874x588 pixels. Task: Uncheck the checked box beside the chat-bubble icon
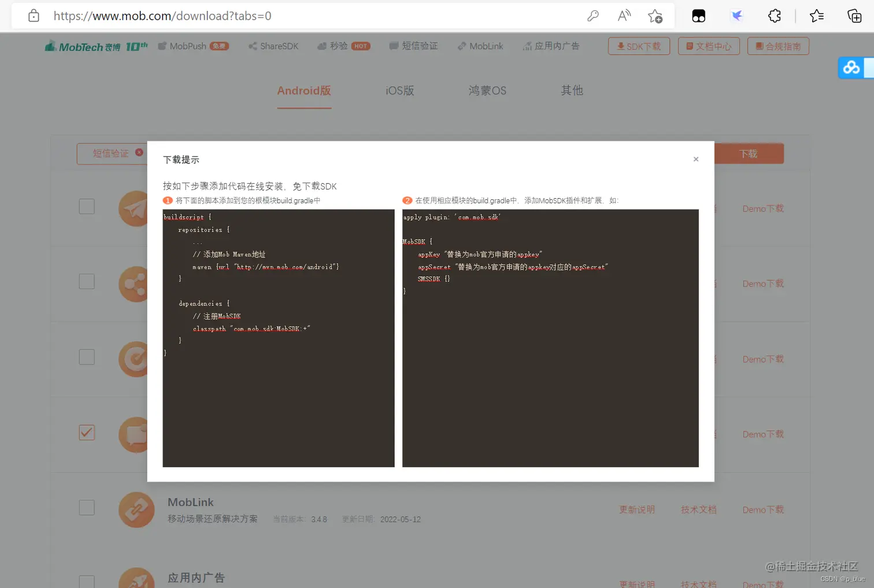point(87,432)
